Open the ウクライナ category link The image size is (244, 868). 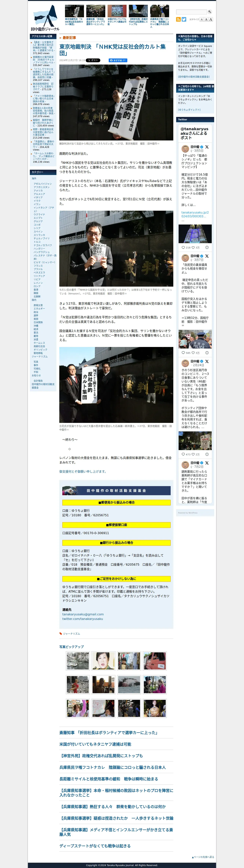click(39, 215)
